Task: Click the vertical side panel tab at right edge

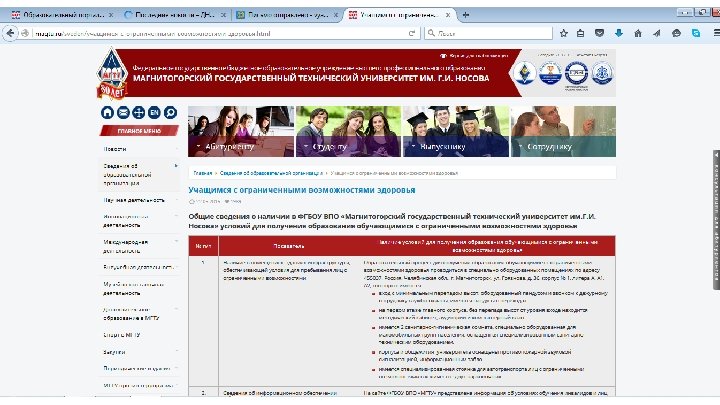Action: tap(716, 220)
